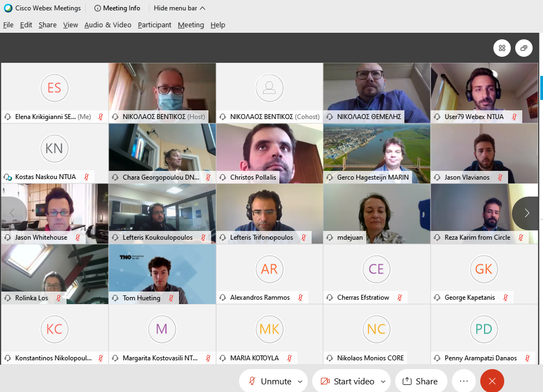The image size is (543, 392).
Task: Click the vertical scrollbar on right edge
Action: pyautogui.click(x=541, y=87)
